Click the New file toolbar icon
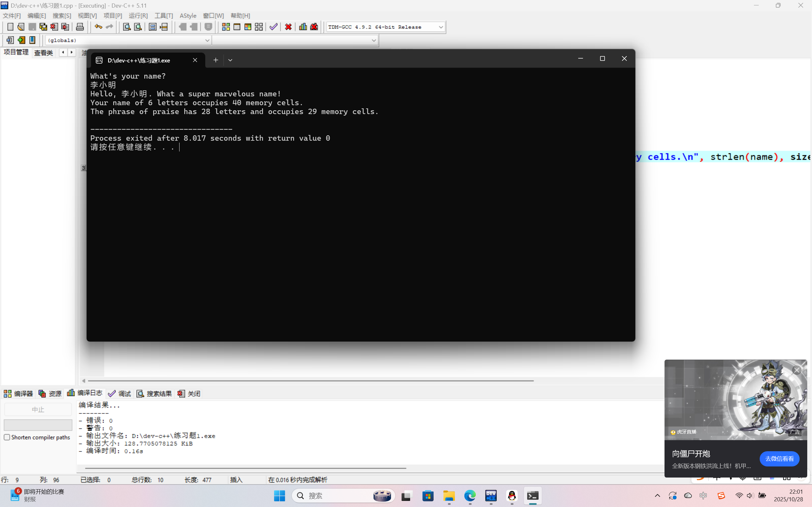 10,27
